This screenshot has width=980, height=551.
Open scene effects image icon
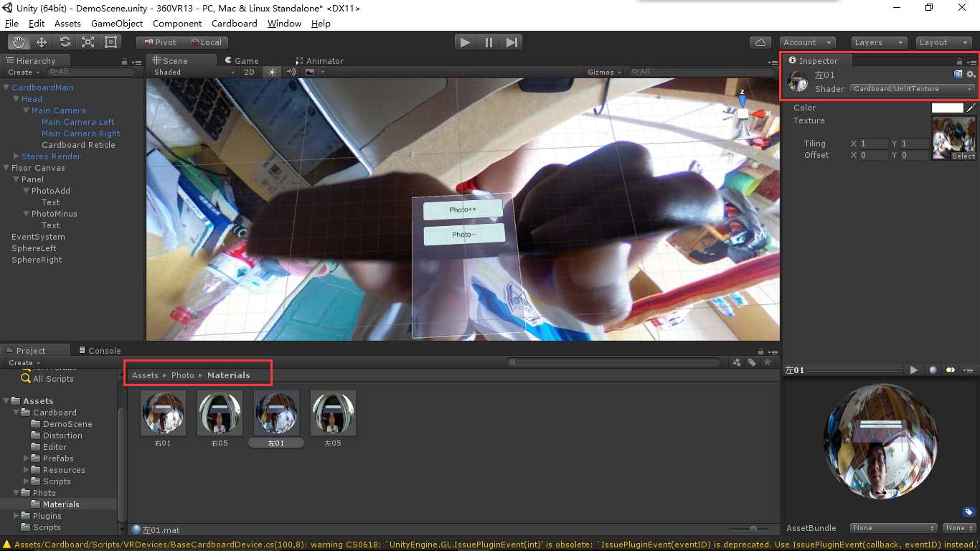pos(310,72)
